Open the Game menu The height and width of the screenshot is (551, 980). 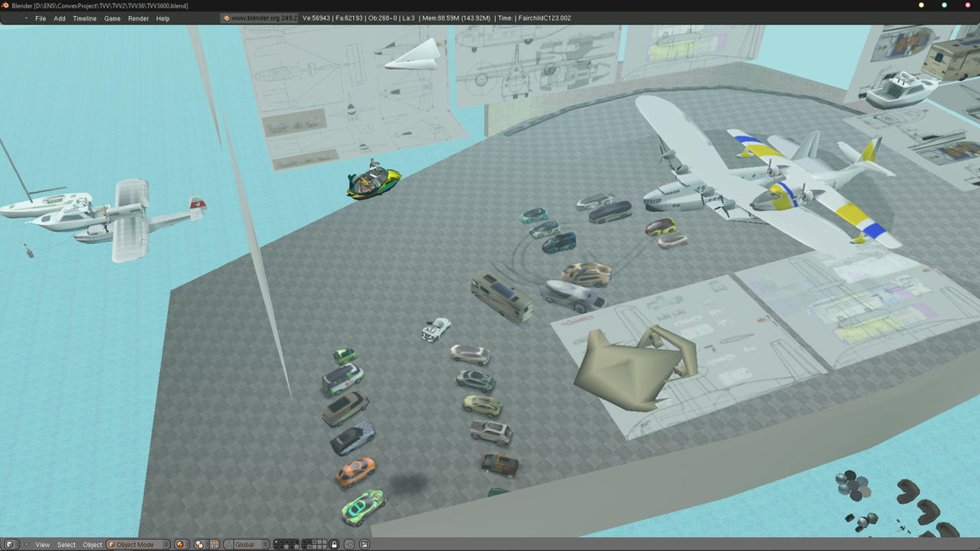point(112,18)
